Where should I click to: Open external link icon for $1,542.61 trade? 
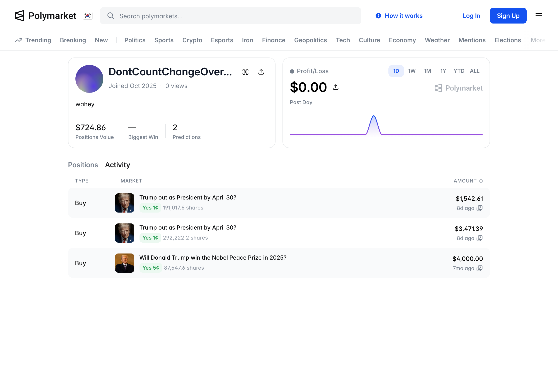(x=479, y=208)
